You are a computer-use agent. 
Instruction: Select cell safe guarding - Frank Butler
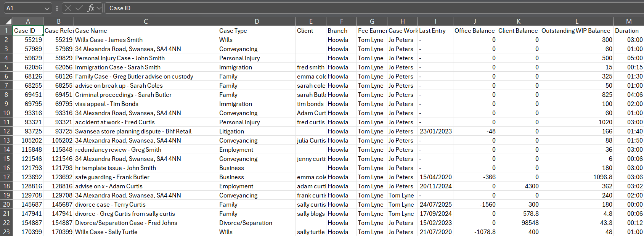coord(146,177)
